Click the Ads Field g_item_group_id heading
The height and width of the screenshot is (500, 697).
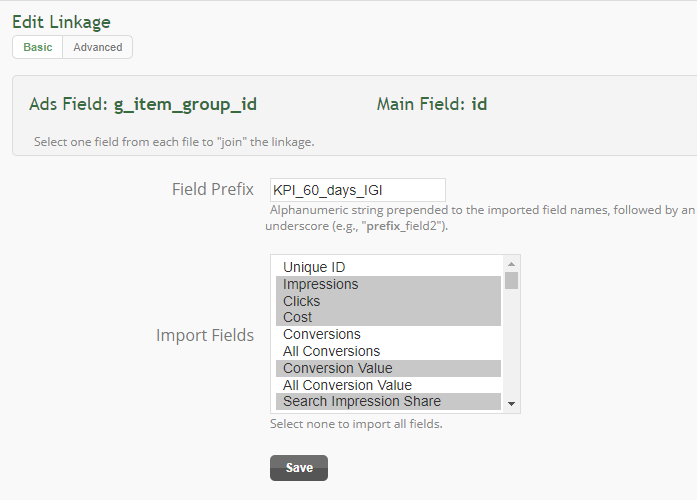(143, 104)
